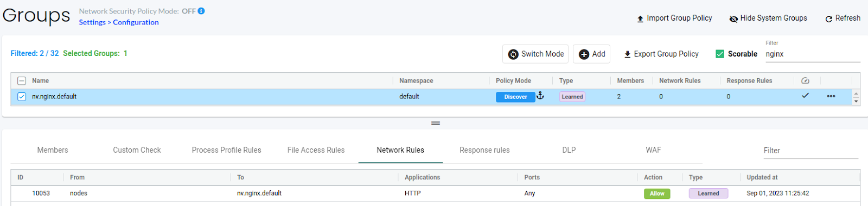The image size is (868, 206).
Task: Click the default namespace cell
Action: point(409,97)
